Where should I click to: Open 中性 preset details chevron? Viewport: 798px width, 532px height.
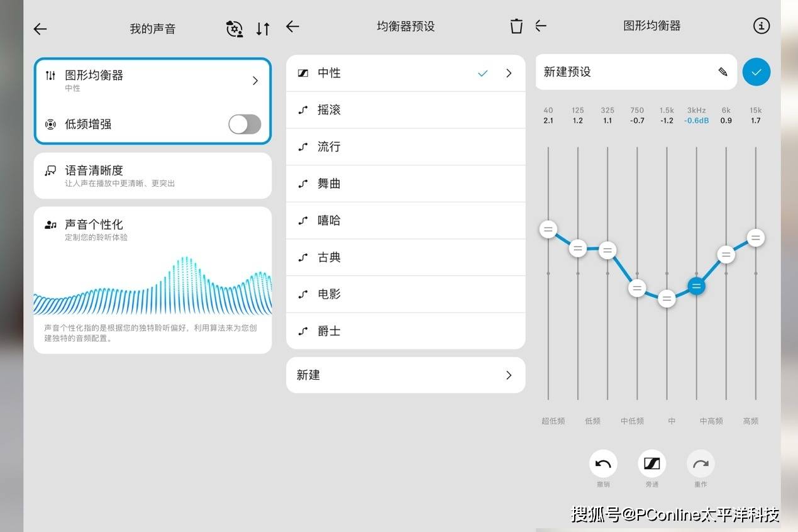pyautogui.click(x=509, y=74)
